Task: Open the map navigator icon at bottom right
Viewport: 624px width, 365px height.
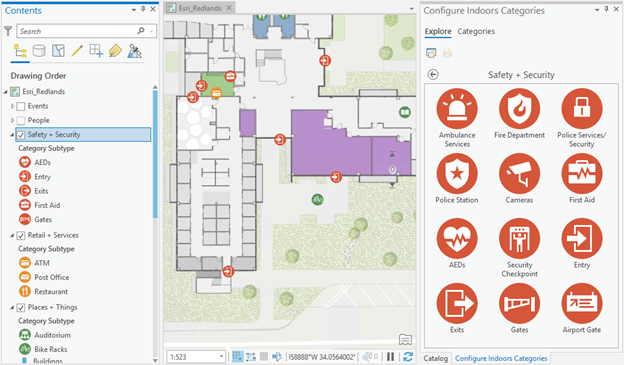Action: pos(405,340)
